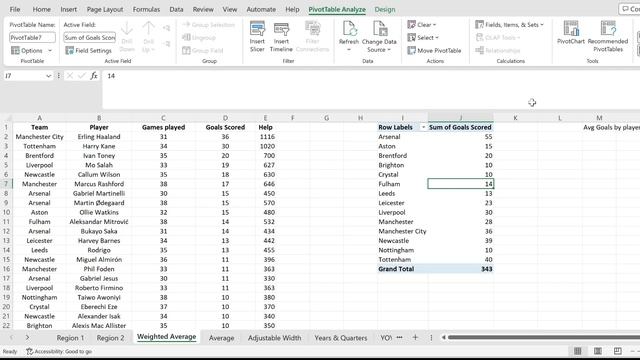The height and width of the screenshot is (360, 640).
Task: Open the File menu
Action: (15, 9)
